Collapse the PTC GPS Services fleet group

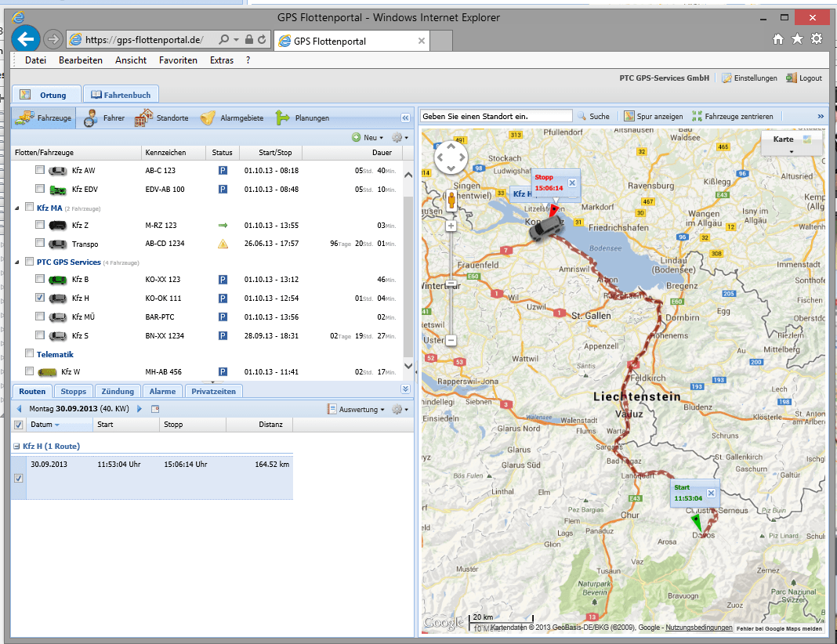(17, 262)
